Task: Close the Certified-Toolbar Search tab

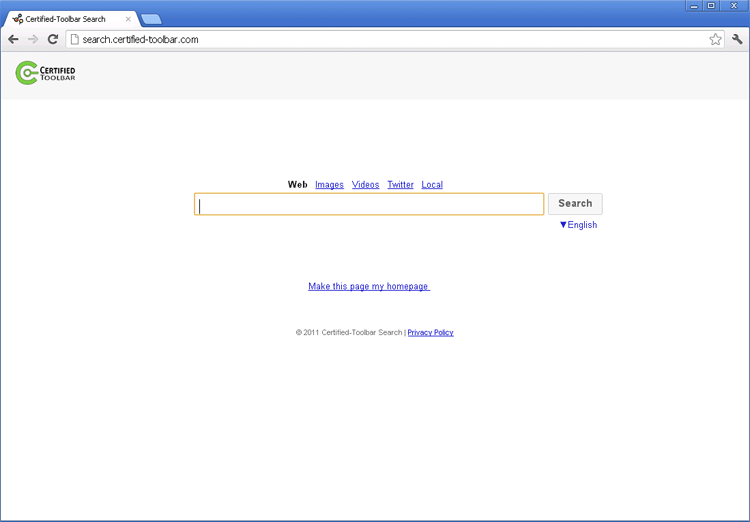Action: tap(128, 19)
